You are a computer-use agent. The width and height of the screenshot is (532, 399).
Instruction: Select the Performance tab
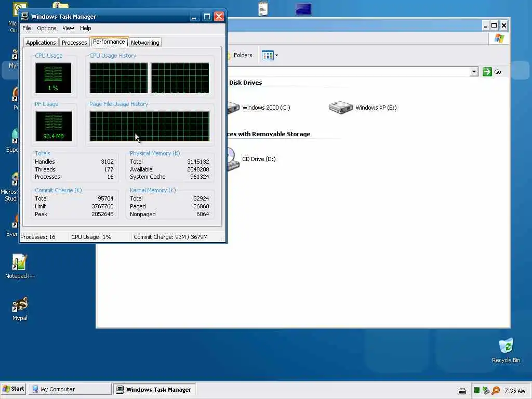pyautogui.click(x=109, y=42)
